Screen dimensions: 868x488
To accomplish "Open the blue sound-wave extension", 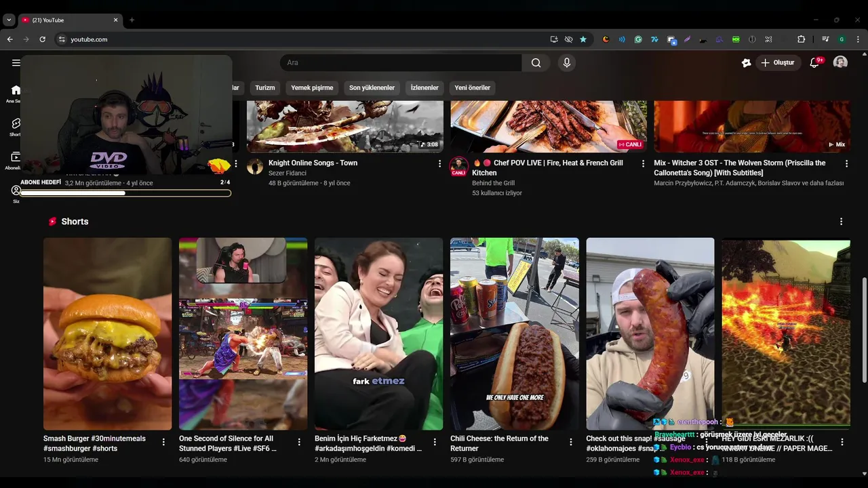I will tap(622, 39).
